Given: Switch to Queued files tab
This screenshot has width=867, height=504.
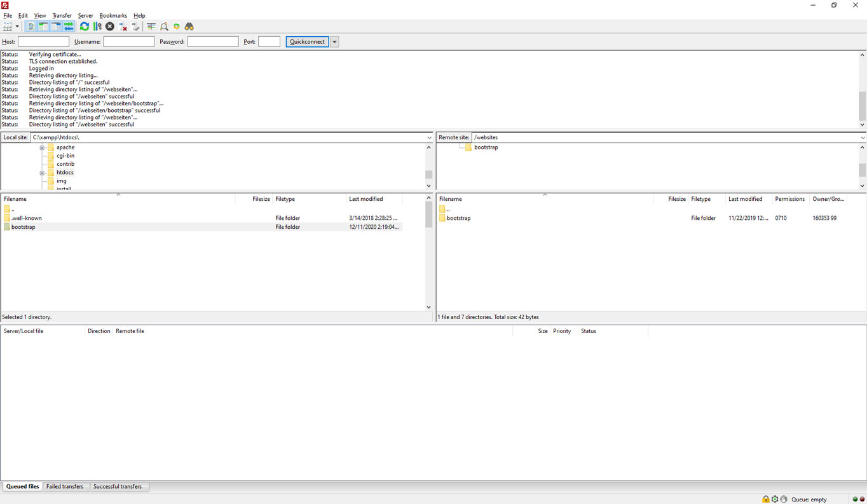Looking at the screenshot, I should (x=22, y=487).
